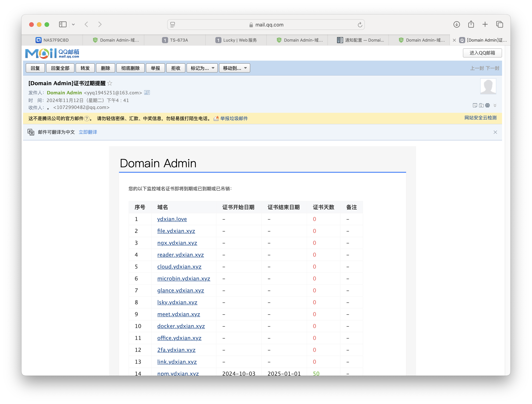Open a new tab with plus icon

pos(485,24)
